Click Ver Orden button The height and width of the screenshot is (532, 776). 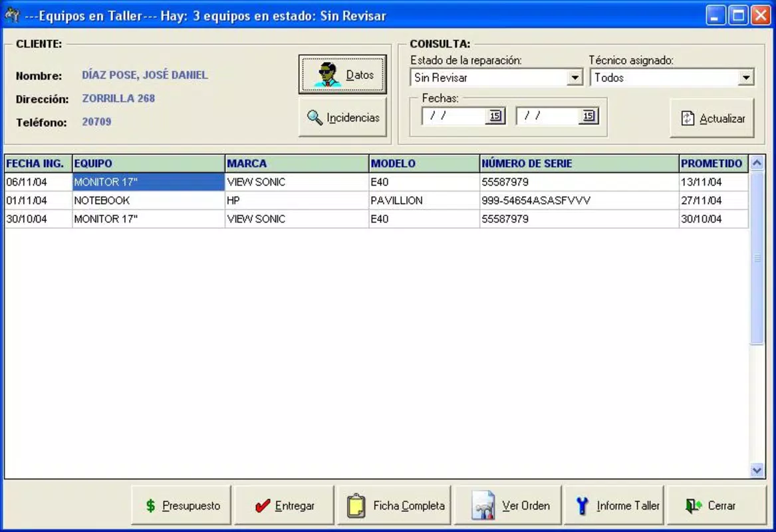pos(508,505)
